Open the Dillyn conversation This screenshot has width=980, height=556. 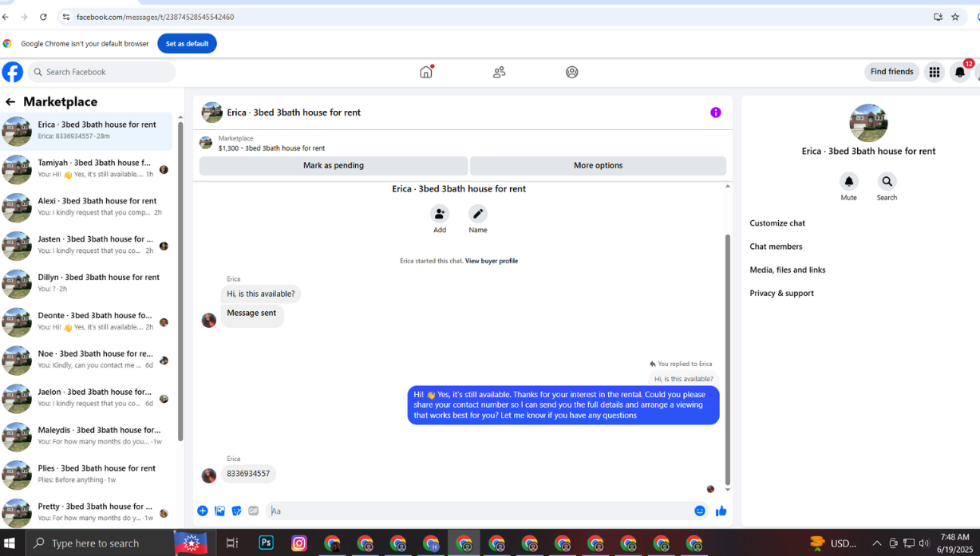pos(86,284)
